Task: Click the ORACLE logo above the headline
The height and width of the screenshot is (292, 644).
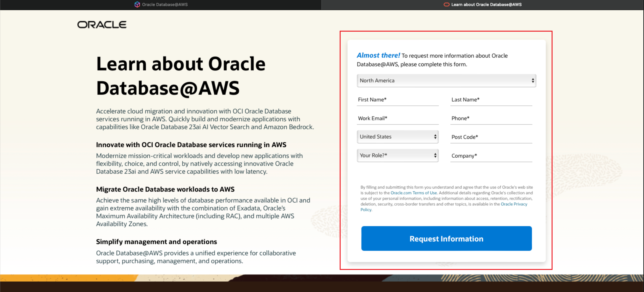Action: point(102,24)
